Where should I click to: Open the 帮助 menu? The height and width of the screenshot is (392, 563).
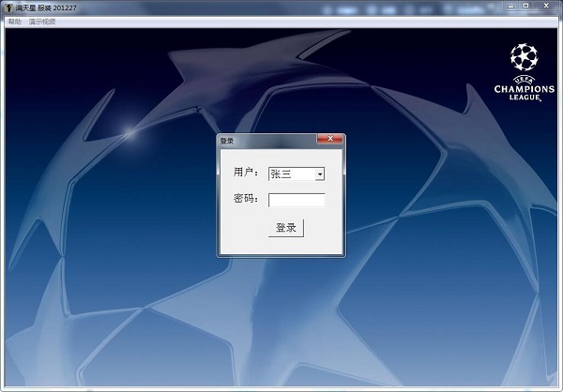point(15,22)
